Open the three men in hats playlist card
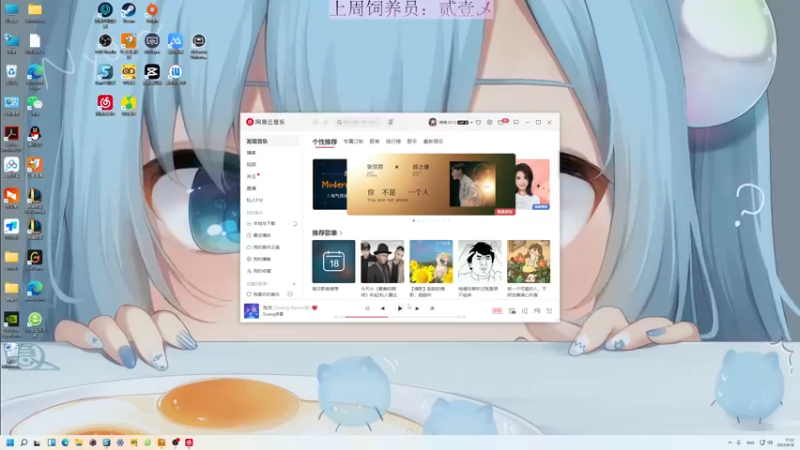 tap(382, 261)
